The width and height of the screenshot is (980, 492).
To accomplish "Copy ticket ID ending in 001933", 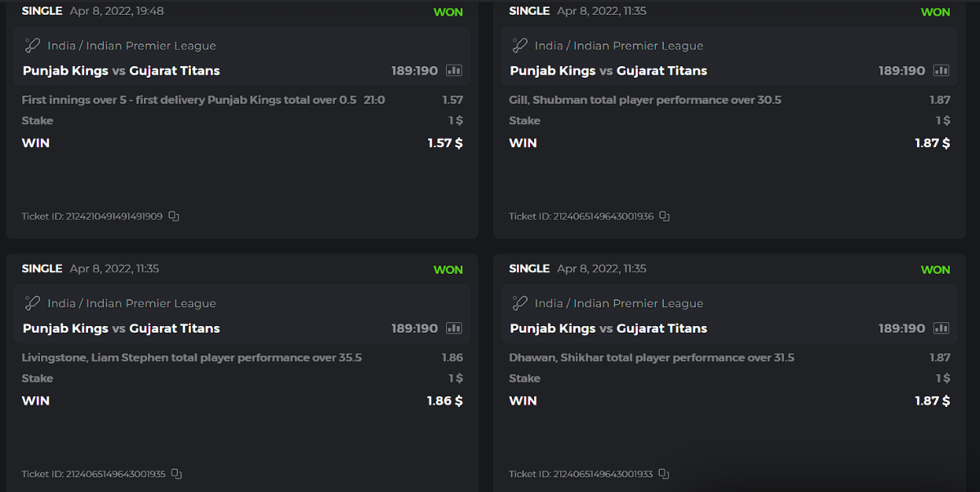I will [664, 474].
